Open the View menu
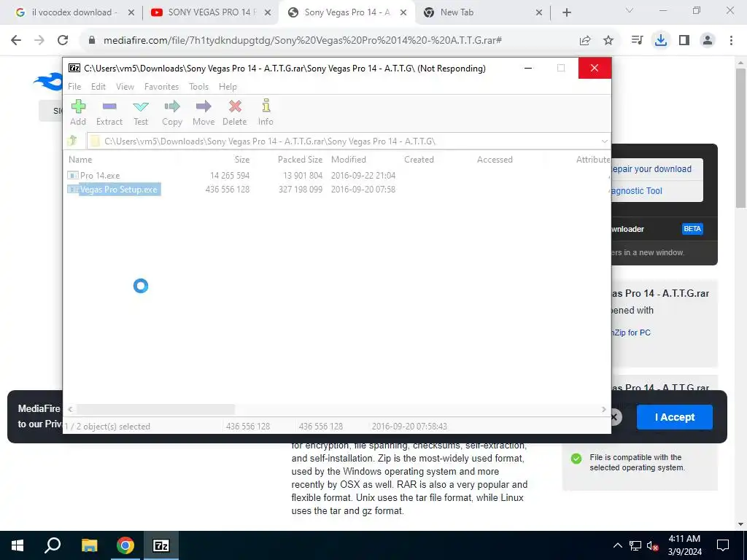Image resolution: width=747 pixels, height=560 pixels. tap(125, 87)
